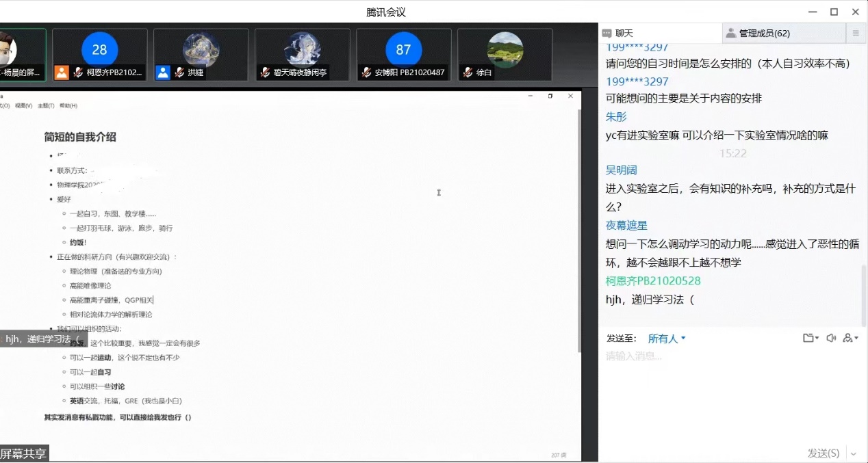This screenshot has width=868, height=463.
Task: Click the line 可以组织一些讨论
Action: point(97,386)
